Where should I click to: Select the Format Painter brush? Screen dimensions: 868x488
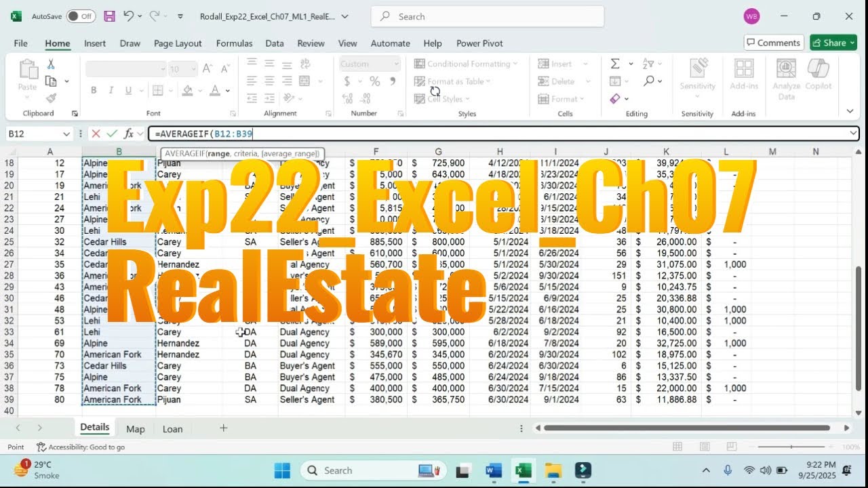point(51,98)
